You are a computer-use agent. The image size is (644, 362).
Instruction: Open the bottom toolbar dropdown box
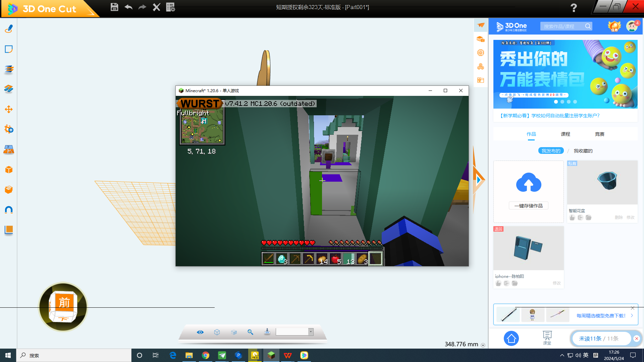point(311,332)
